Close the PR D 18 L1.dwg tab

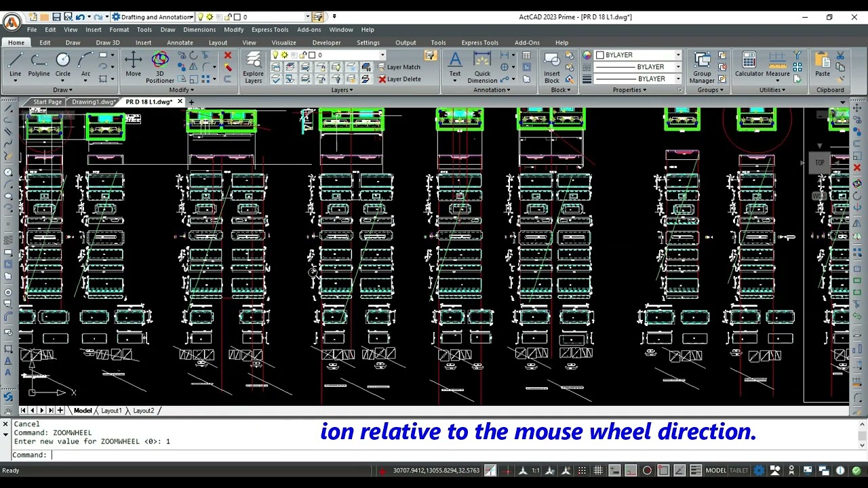coord(180,102)
